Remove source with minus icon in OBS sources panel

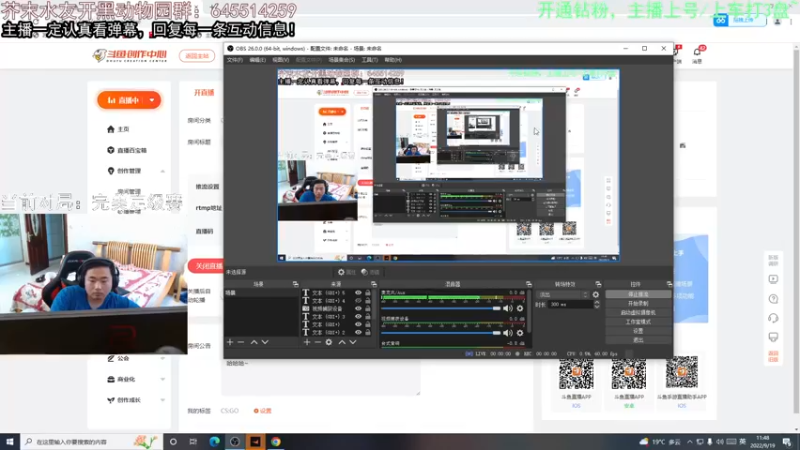(x=317, y=342)
